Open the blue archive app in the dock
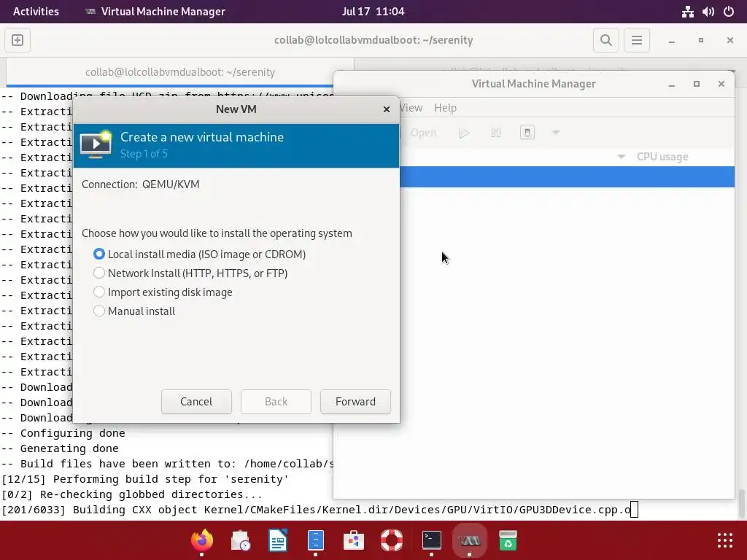Image resolution: width=747 pixels, height=560 pixels. 315,540
